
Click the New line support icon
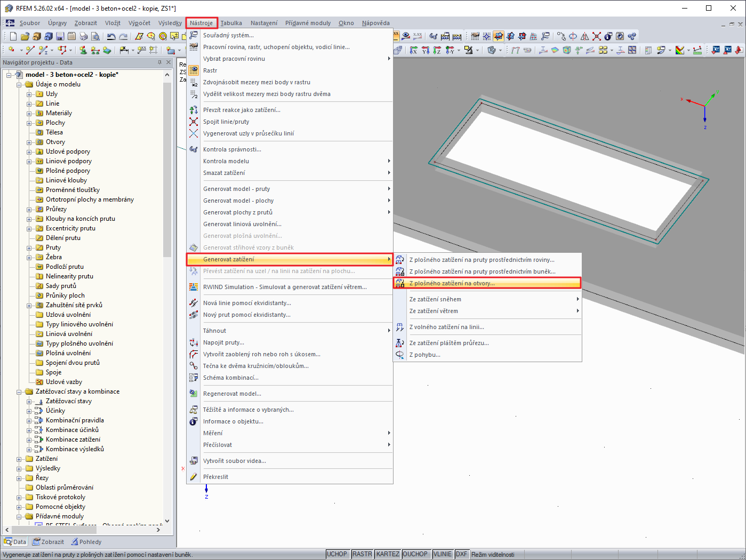click(x=95, y=50)
